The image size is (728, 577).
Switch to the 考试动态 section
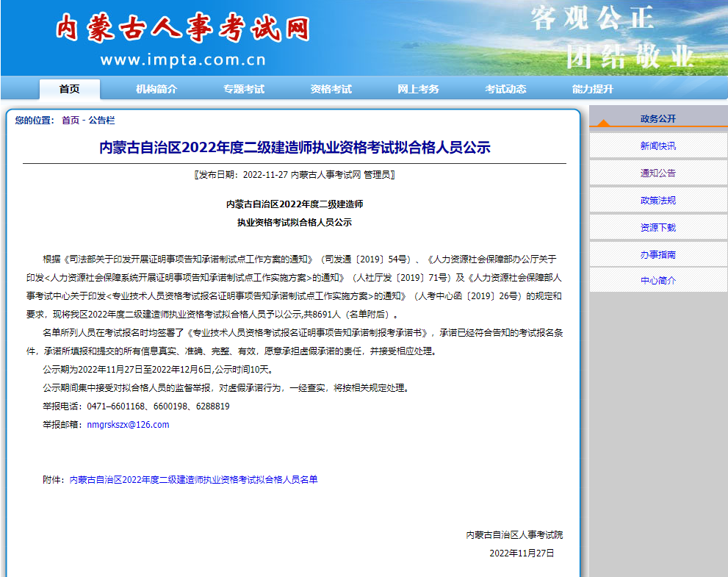(x=505, y=89)
